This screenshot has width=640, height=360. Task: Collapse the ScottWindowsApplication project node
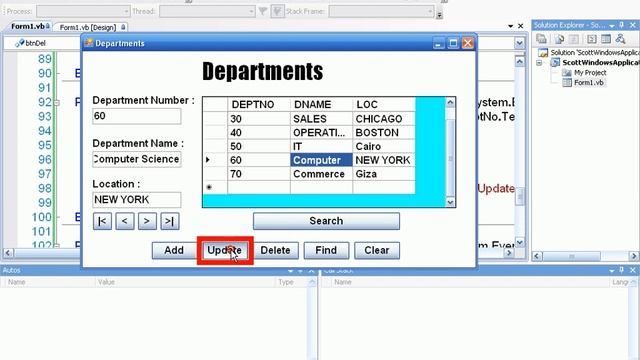539,63
